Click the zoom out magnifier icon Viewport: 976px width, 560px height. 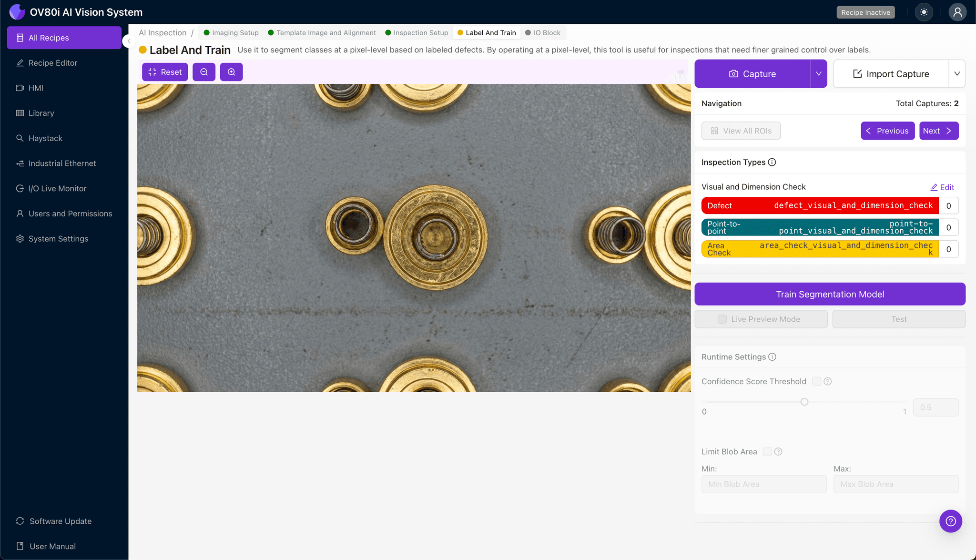(x=204, y=72)
